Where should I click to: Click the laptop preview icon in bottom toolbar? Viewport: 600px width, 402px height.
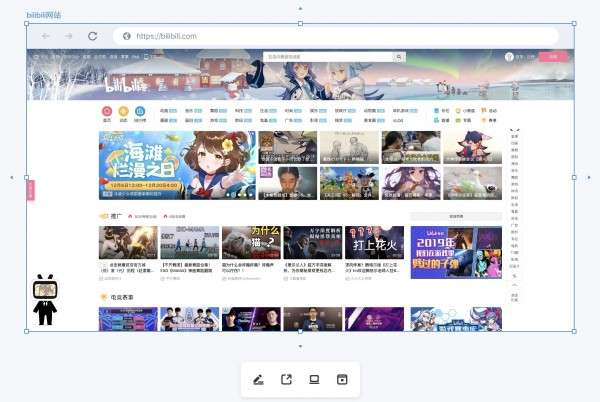click(314, 379)
